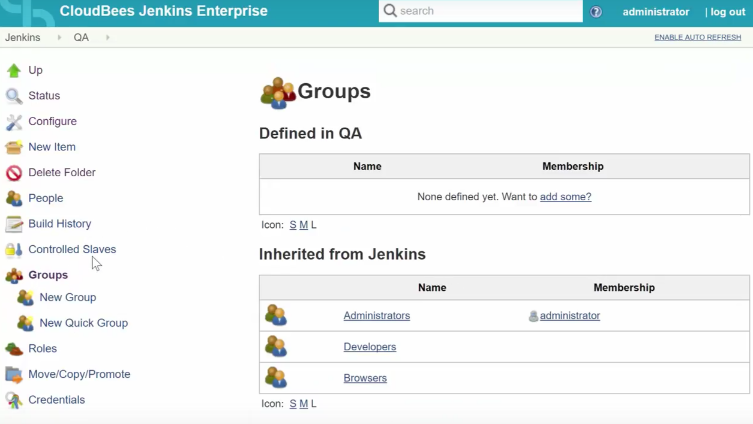The height and width of the screenshot is (424, 753).
Task: Set icon size M under Inherited table
Action: click(x=304, y=404)
